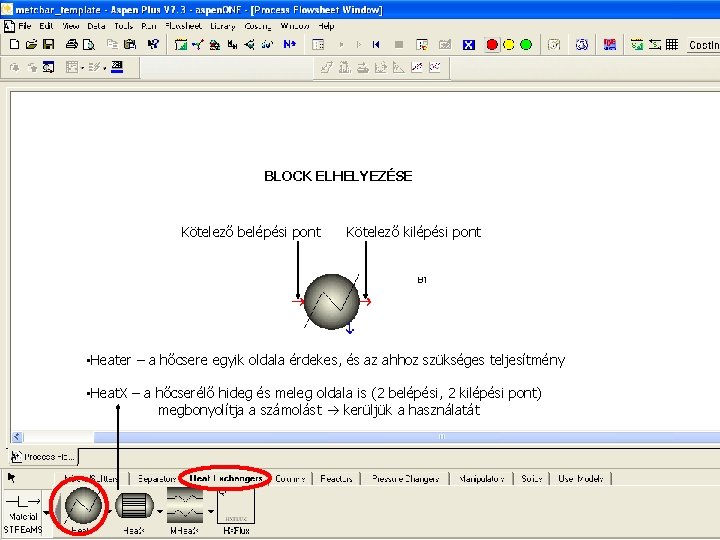Click the horizontal scrollbar left arrow
The width and height of the screenshot is (720, 540).
tap(17, 437)
